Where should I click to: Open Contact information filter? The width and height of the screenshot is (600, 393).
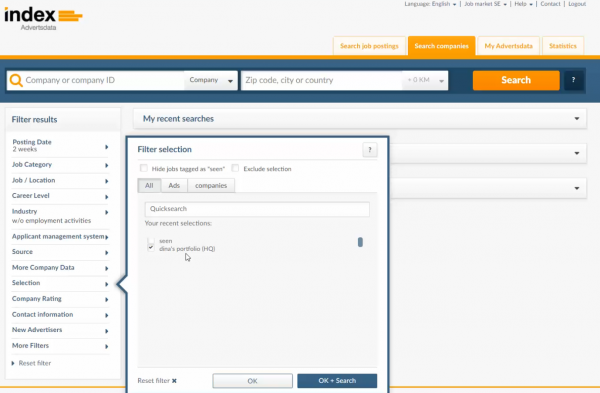pos(60,315)
